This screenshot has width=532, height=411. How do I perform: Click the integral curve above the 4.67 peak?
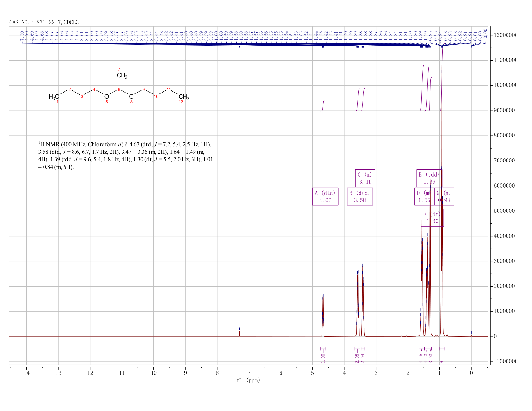coord(323,105)
